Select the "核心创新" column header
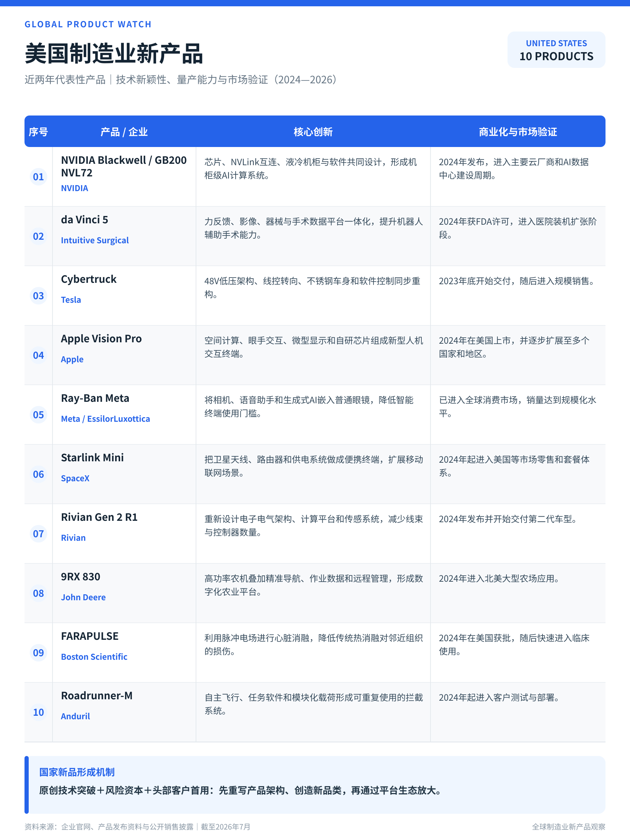 coord(313,132)
